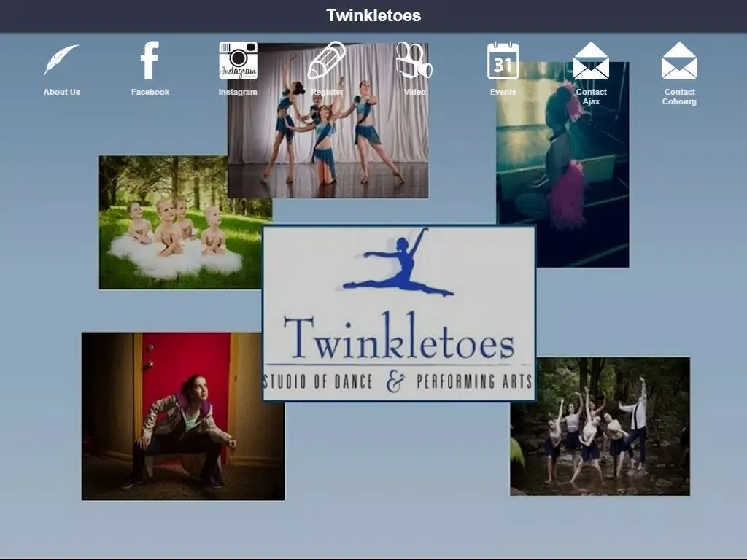
Task: Select the Twinkletoes studio logo image
Action: pos(399,314)
